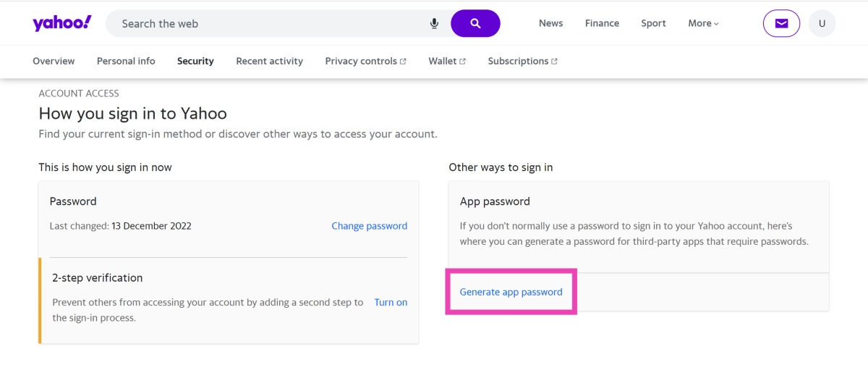Viewport: 868px width, 370px height.
Task: Open the Wallet external link
Action: [x=446, y=61]
